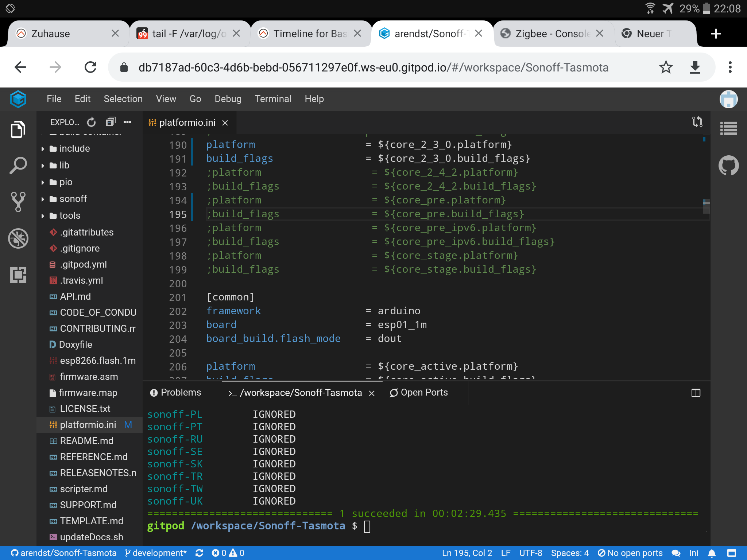Expand the sonoff folder

pyautogui.click(x=73, y=199)
